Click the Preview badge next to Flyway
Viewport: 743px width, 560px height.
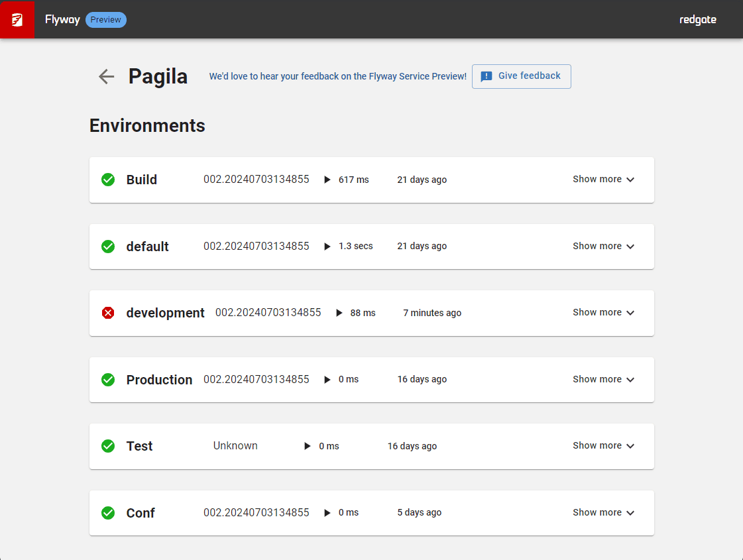pyautogui.click(x=106, y=20)
